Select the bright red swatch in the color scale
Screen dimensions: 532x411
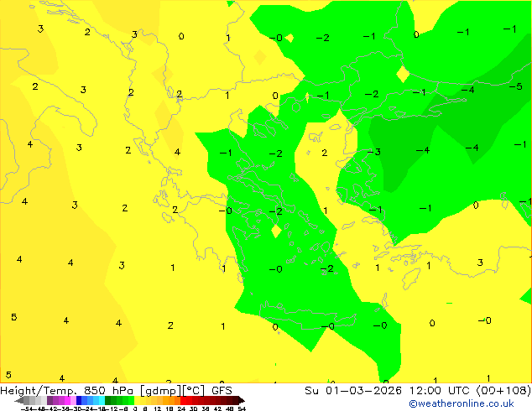point(183,400)
